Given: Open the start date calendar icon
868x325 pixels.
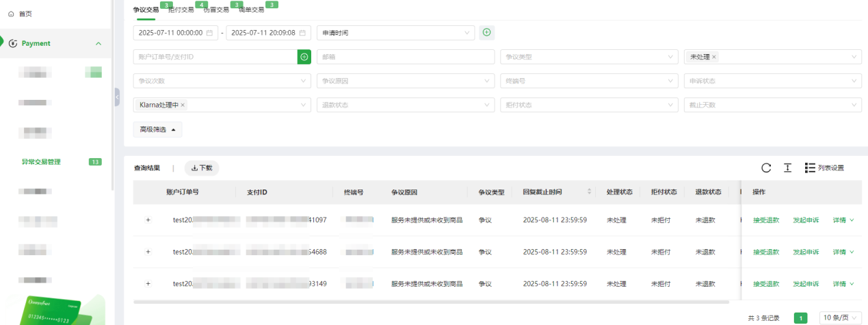Looking at the screenshot, I should (210, 33).
